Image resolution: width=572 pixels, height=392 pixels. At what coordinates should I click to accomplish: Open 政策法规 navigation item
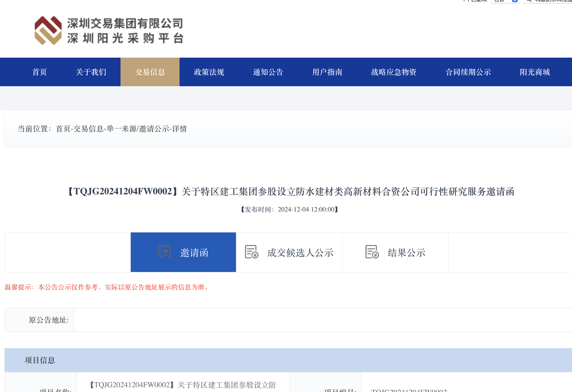(209, 72)
